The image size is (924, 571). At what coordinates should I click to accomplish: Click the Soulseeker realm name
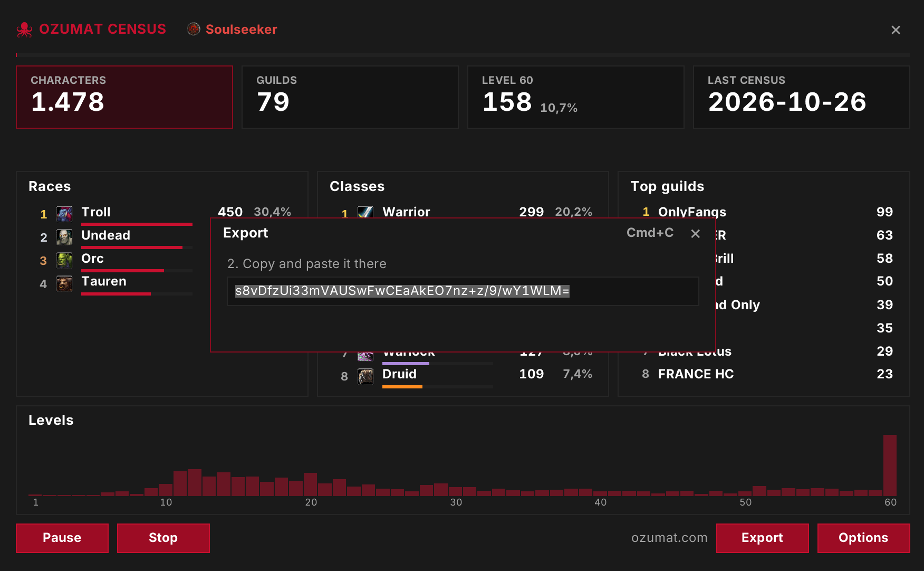point(241,30)
